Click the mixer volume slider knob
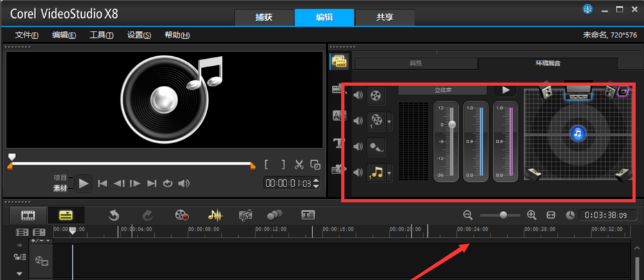Screen dimensions: 644x280 452,124
